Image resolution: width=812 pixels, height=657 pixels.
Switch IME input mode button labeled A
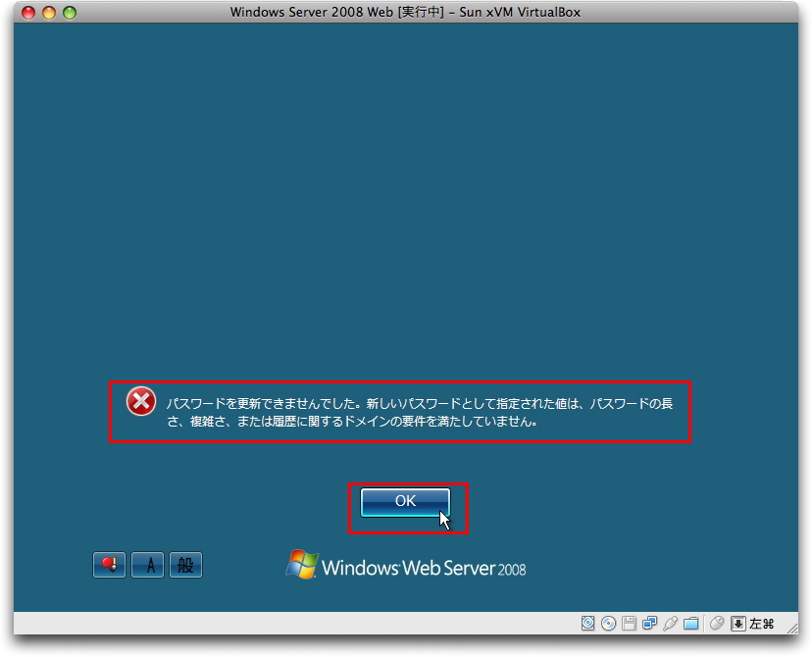(x=147, y=564)
